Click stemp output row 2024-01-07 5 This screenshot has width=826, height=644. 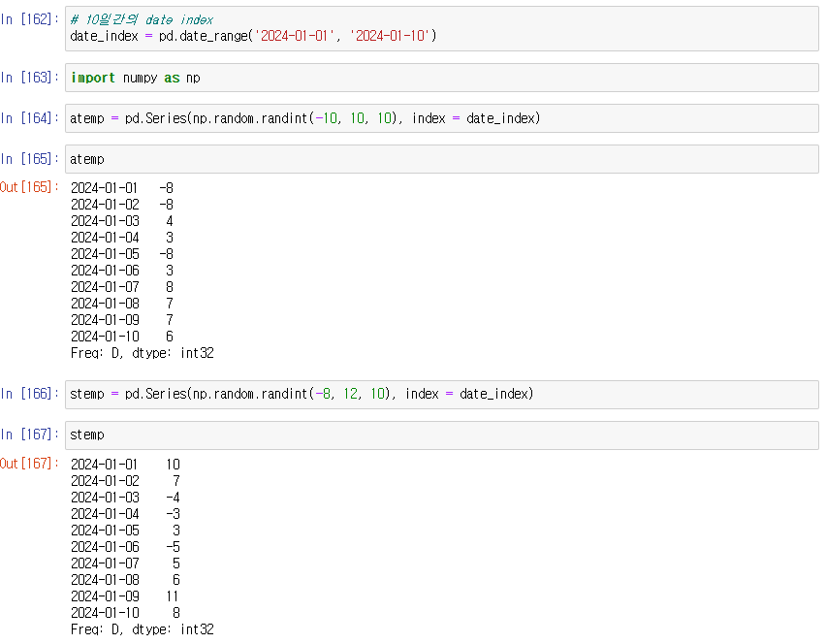click(x=125, y=563)
